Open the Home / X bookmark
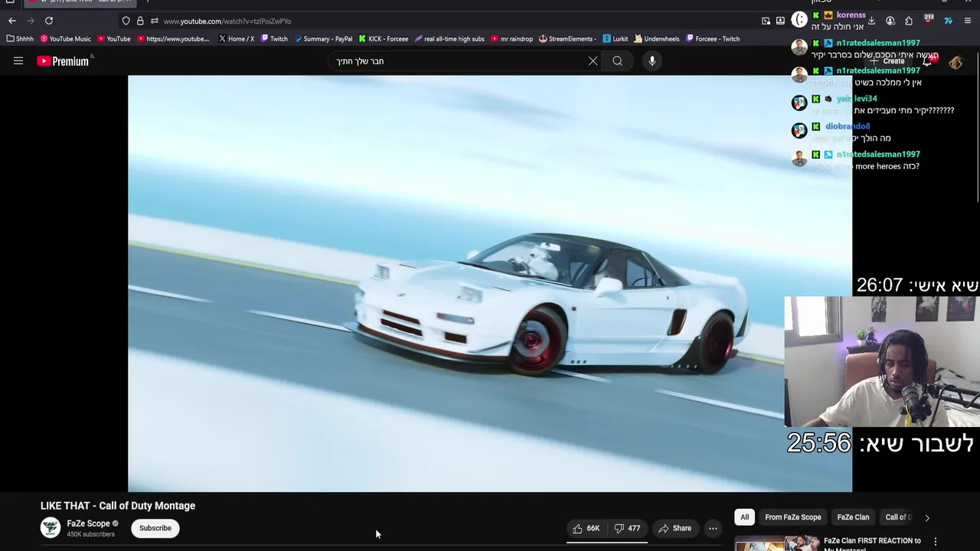This screenshot has width=980, height=551. [x=236, y=39]
